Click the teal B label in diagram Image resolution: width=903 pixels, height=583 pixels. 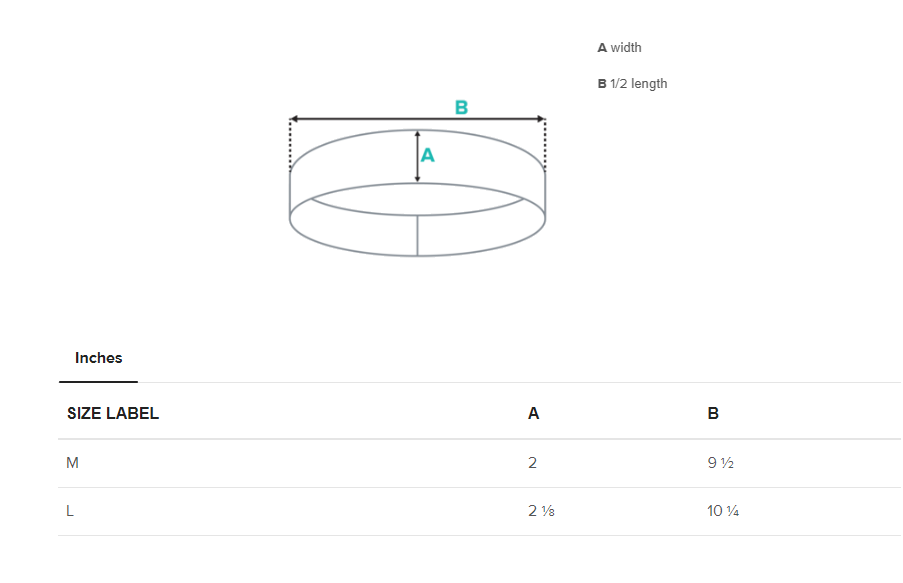tap(461, 108)
